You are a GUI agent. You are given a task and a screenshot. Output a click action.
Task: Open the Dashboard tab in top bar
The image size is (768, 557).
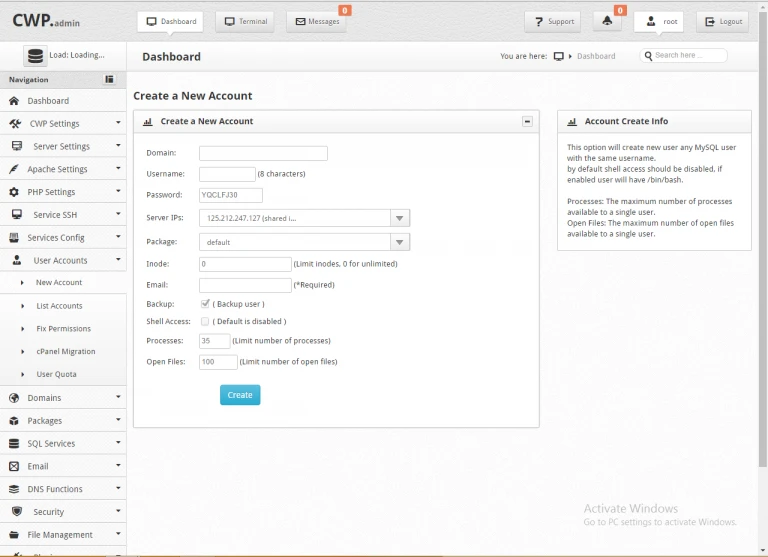tap(170, 22)
